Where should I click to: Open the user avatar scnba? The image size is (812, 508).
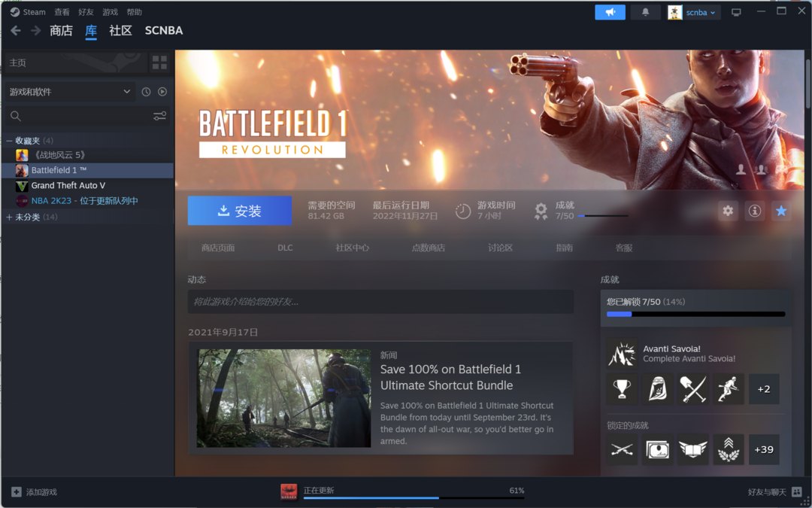[674, 13]
